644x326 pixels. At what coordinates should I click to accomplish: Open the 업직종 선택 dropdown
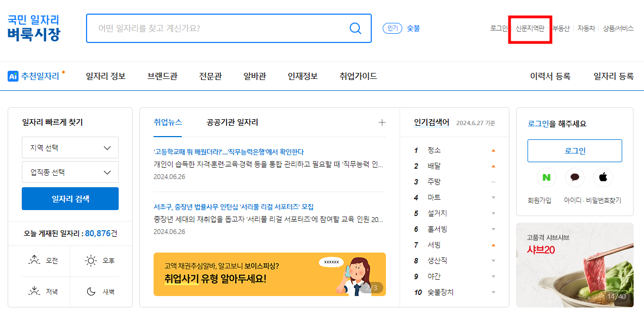(x=70, y=173)
